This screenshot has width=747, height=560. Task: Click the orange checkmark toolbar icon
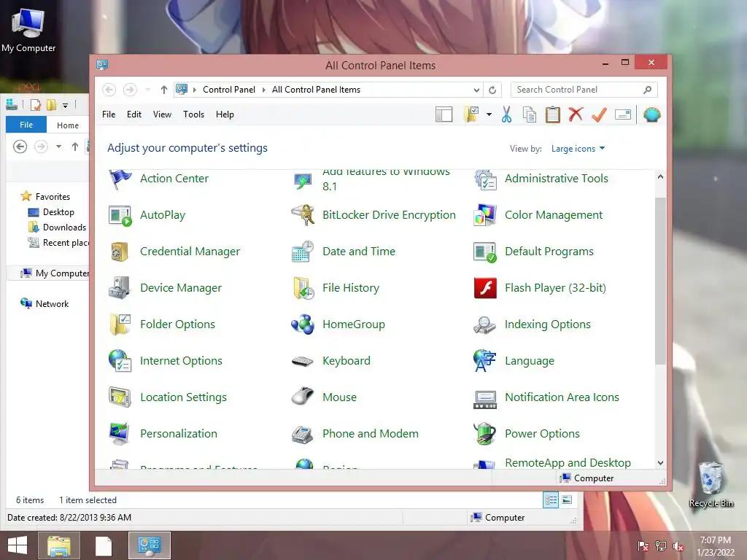coord(600,114)
